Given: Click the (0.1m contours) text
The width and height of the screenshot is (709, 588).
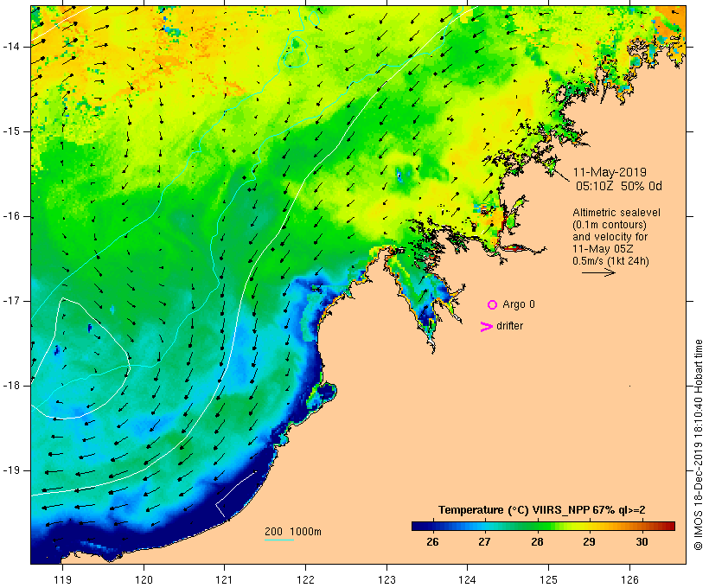Looking at the screenshot, I should click(609, 225).
